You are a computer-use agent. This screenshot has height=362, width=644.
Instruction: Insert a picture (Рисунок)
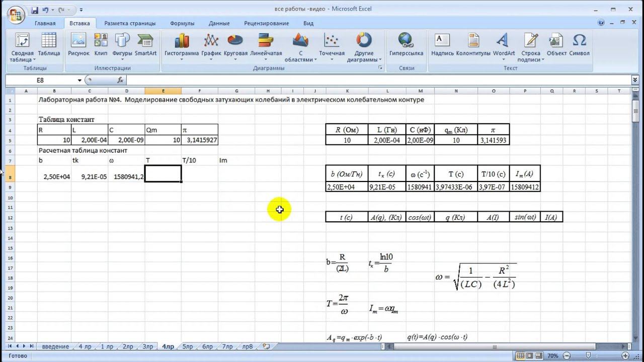pyautogui.click(x=78, y=45)
